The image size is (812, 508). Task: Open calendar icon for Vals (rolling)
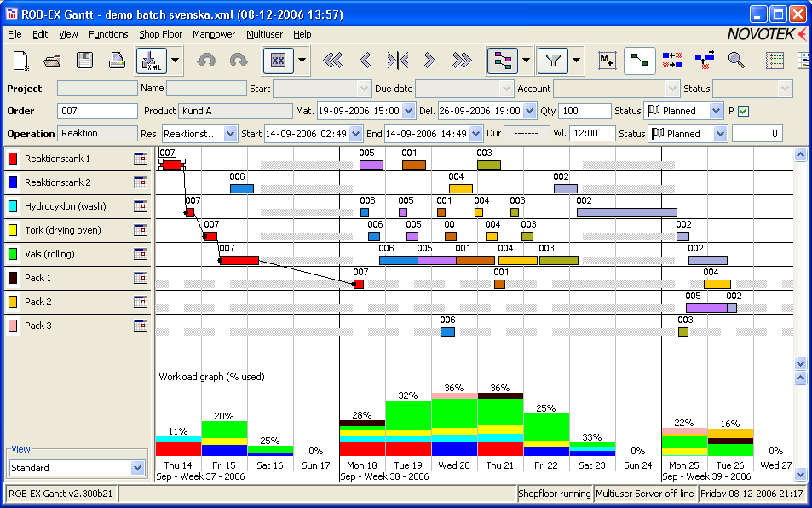pos(141,254)
